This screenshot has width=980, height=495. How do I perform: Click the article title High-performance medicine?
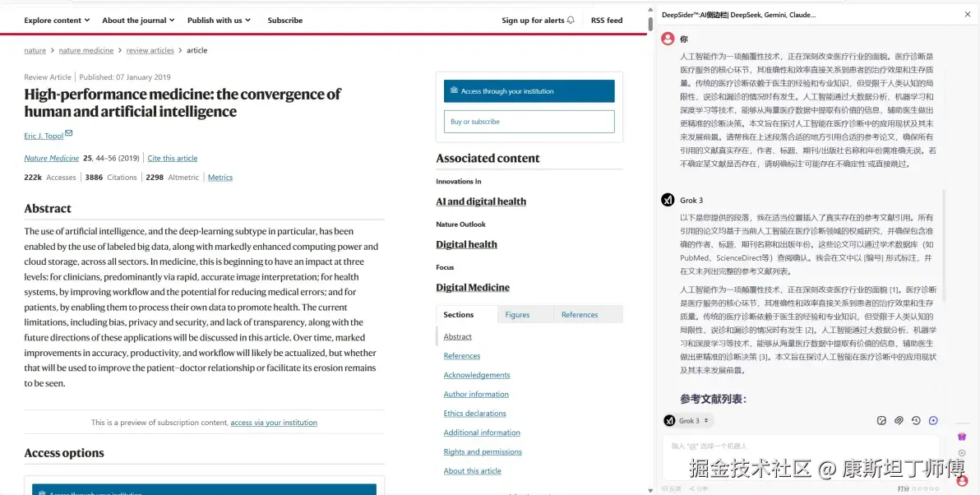[x=183, y=103]
